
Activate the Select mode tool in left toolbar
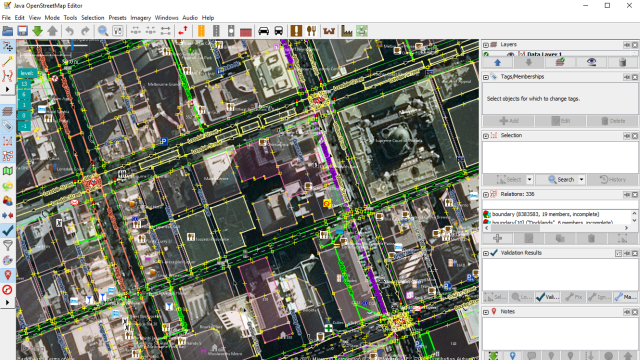(8, 46)
